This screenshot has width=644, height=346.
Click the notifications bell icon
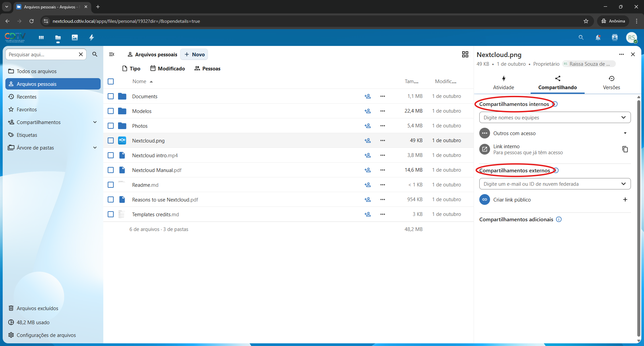pos(598,38)
